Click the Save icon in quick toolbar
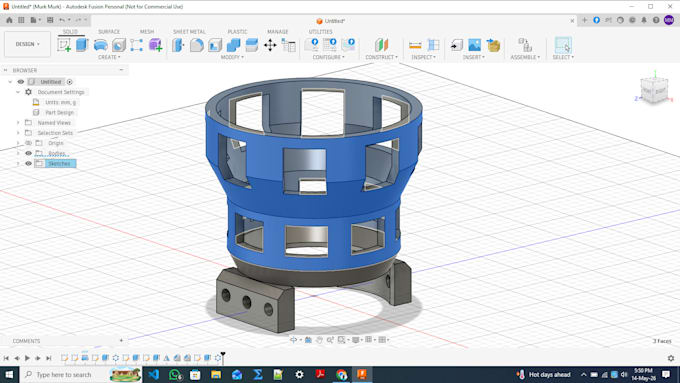 point(50,20)
